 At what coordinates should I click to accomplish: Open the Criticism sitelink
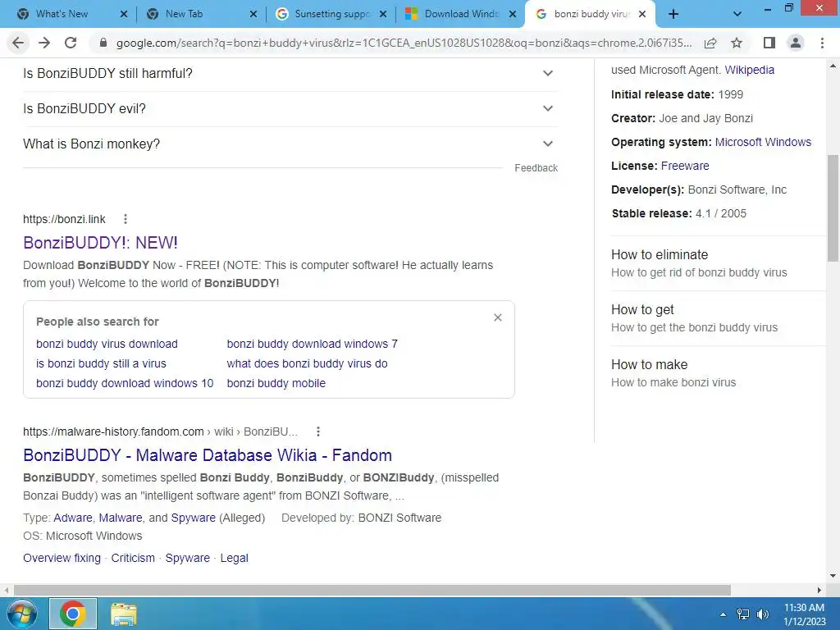[133, 558]
